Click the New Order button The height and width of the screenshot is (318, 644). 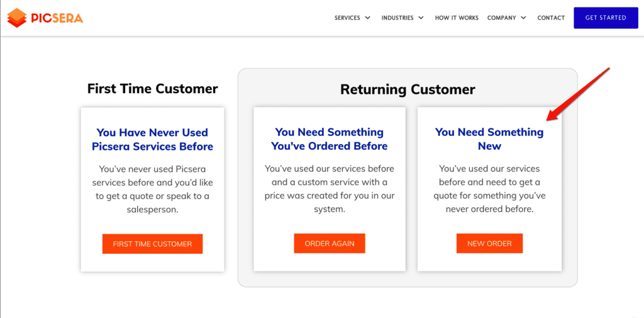[489, 243]
